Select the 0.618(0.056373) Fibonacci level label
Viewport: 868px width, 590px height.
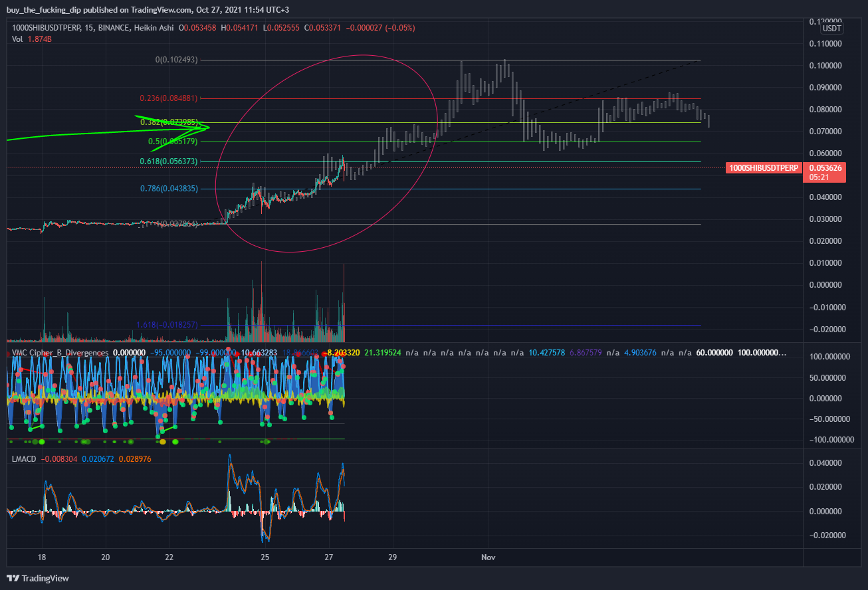pos(169,161)
